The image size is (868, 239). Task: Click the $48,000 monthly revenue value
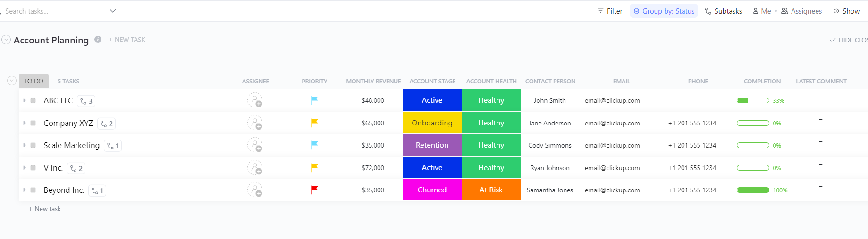click(373, 100)
